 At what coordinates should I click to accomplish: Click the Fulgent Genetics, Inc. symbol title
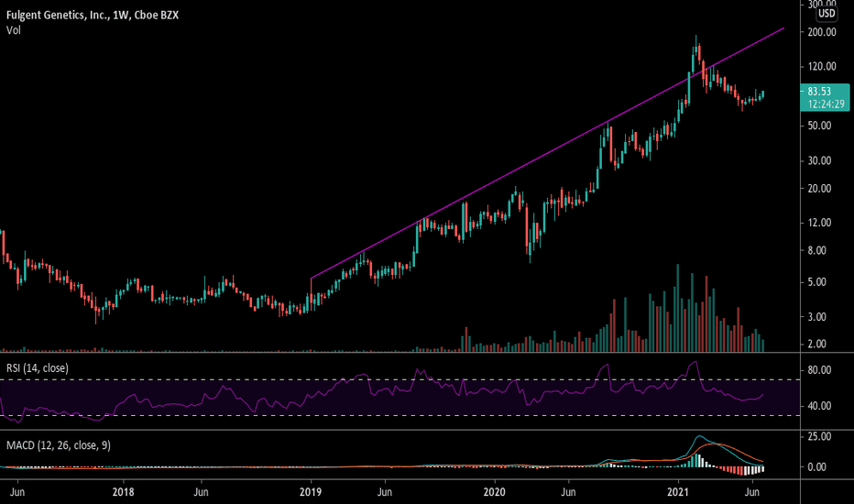click(x=92, y=15)
